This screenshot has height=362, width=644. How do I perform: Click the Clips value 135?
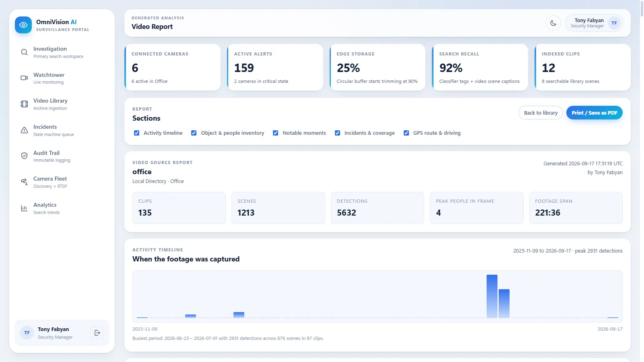click(x=145, y=213)
